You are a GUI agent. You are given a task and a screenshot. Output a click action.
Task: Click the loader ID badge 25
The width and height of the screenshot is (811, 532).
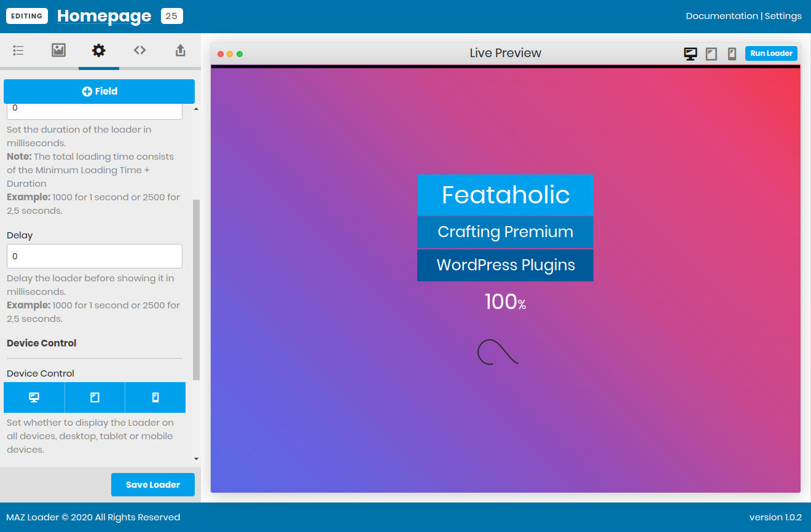point(171,16)
